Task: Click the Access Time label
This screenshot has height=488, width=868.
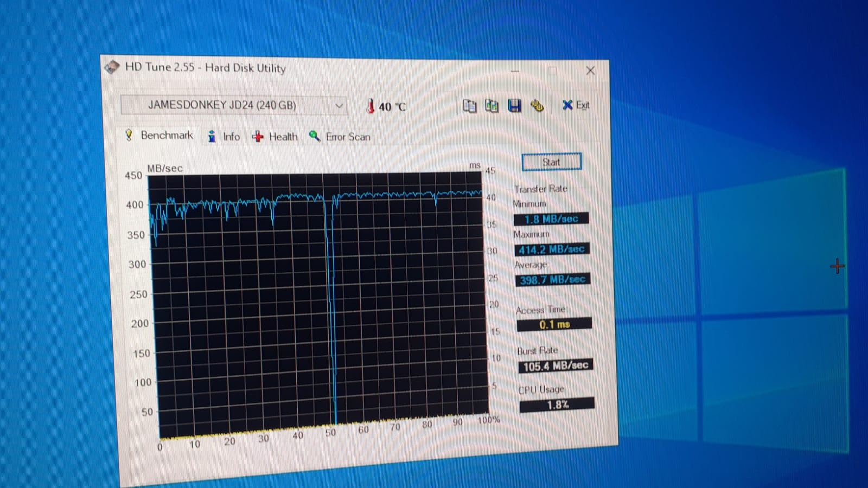Action: click(x=541, y=310)
